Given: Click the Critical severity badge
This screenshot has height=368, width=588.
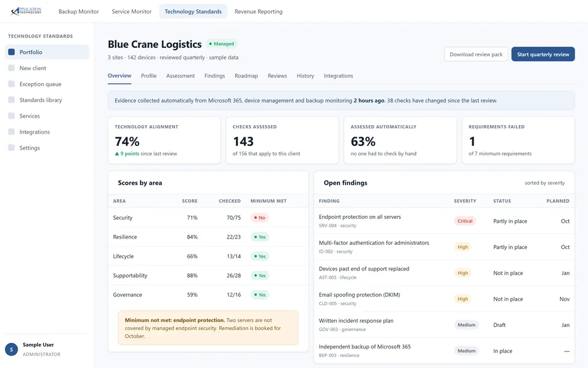Looking at the screenshot, I should [x=465, y=221].
